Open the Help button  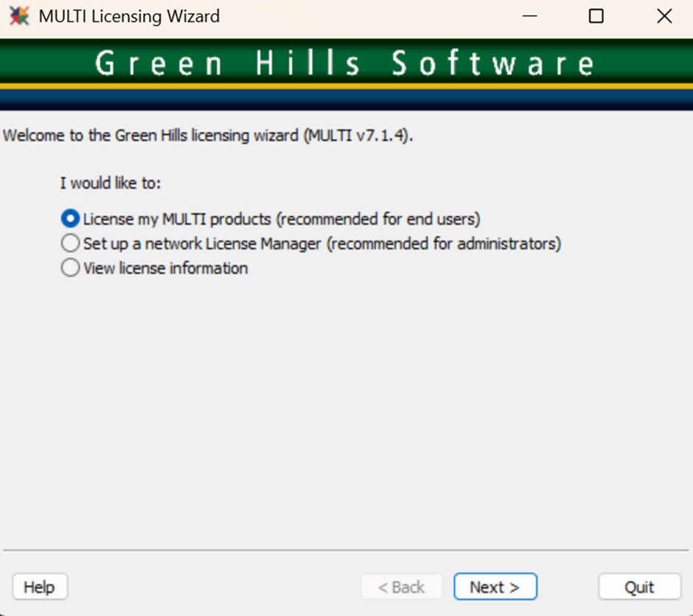click(40, 587)
